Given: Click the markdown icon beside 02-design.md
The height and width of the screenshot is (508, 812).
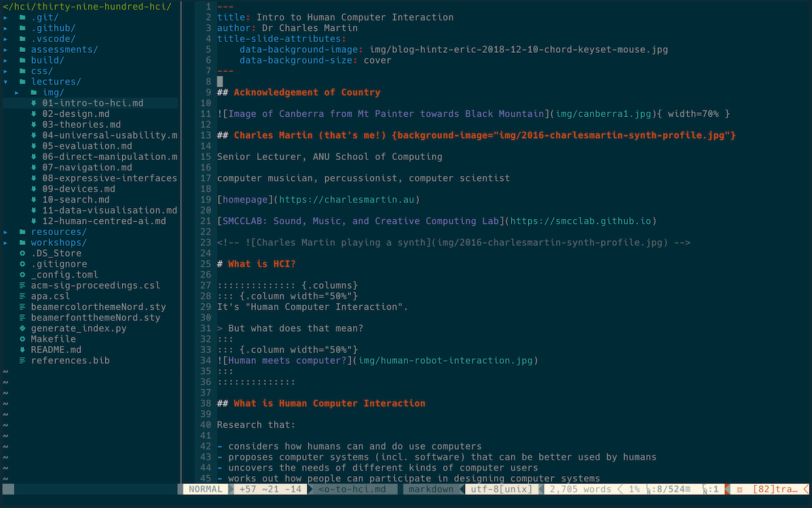Looking at the screenshot, I should (32, 113).
